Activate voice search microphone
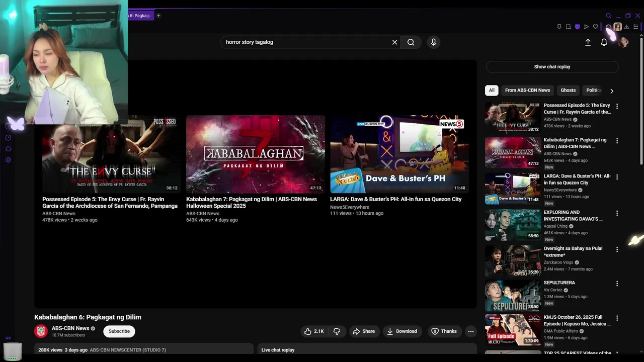This screenshot has width=644, height=362. (x=434, y=42)
